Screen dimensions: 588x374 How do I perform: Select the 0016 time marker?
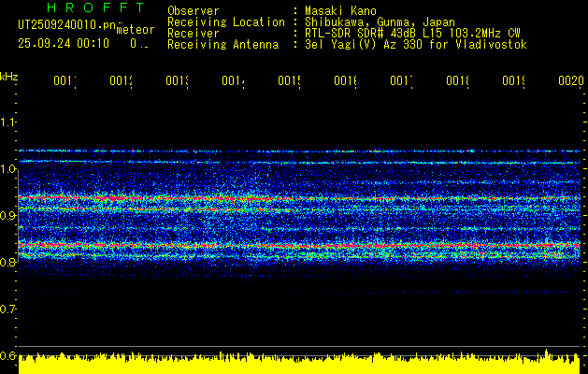point(346,82)
